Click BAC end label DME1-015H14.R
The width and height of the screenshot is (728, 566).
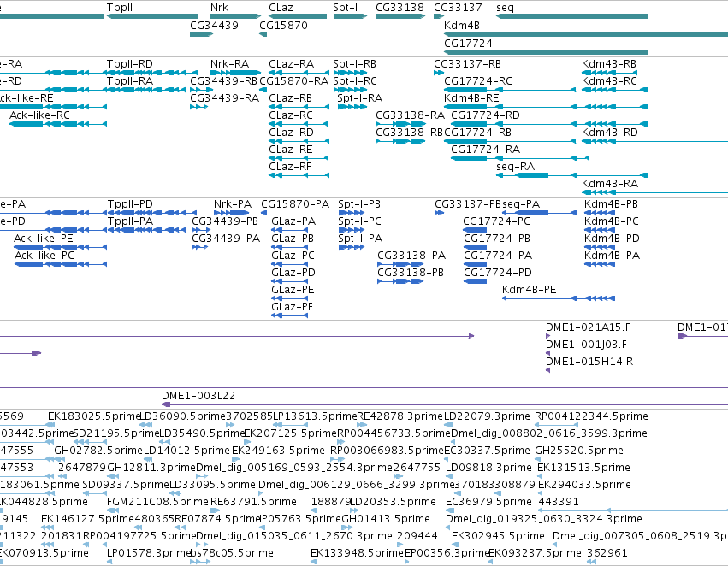[x=589, y=362]
